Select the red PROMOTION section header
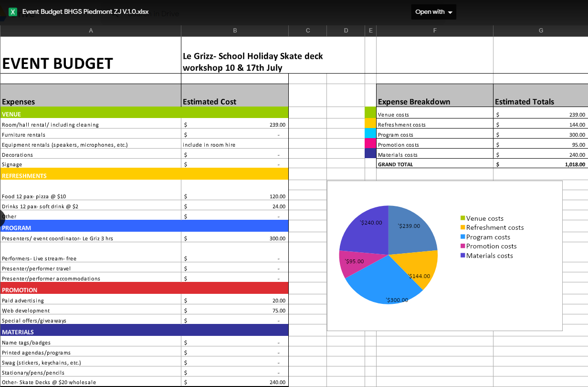 (x=144, y=290)
